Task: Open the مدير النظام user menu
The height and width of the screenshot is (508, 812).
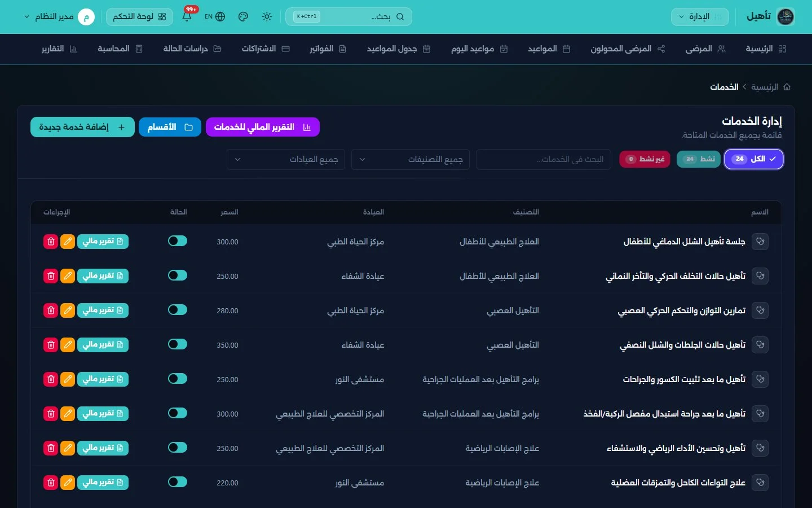Action: pos(59,17)
